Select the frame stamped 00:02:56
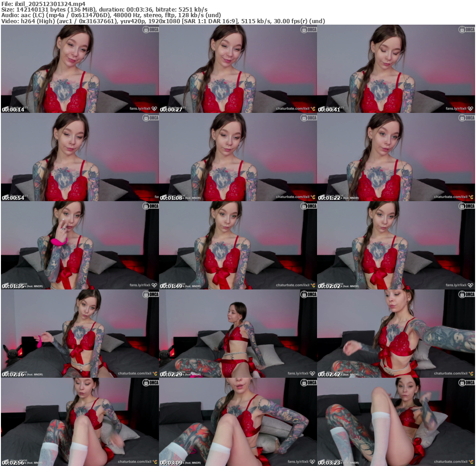The height and width of the screenshot is (466, 476). pyautogui.click(x=80, y=422)
